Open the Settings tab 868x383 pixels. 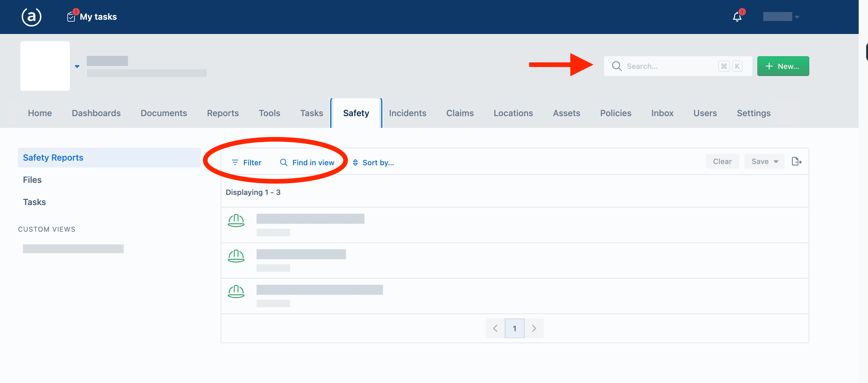(x=753, y=113)
